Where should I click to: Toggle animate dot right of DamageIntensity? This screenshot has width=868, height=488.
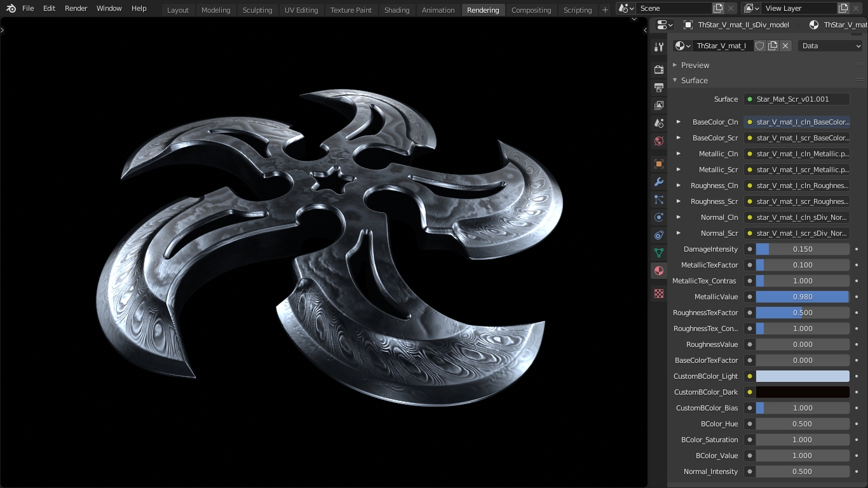[x=857, y=249]
